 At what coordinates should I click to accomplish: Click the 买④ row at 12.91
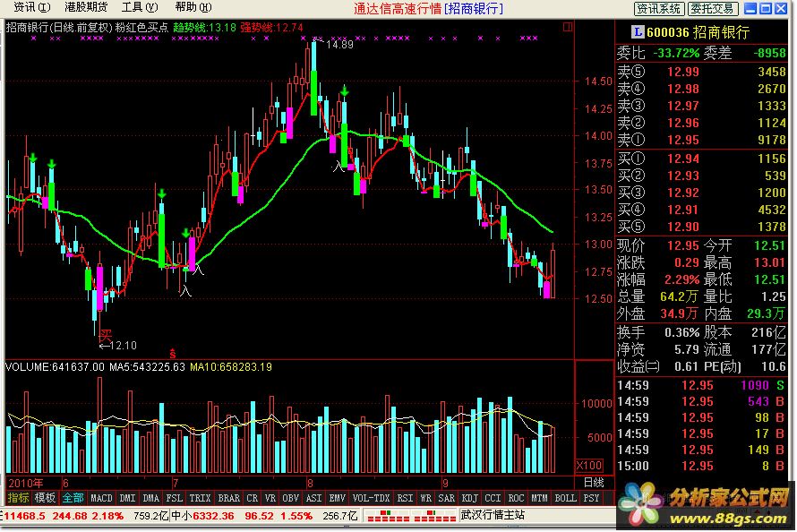701,210
